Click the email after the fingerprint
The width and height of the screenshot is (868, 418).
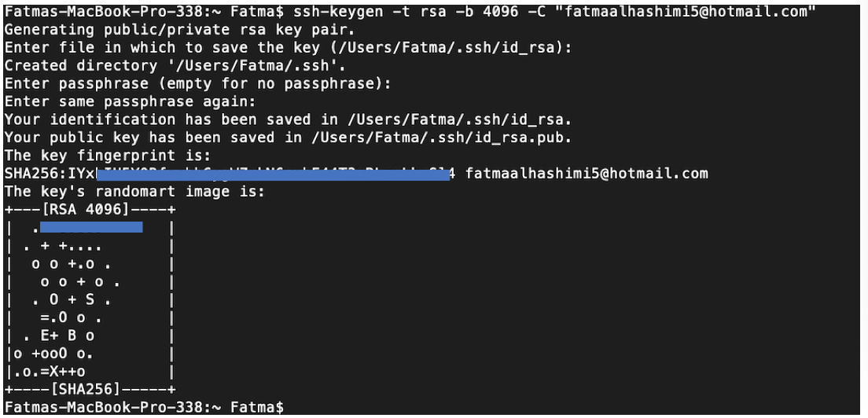click(587, 174)
